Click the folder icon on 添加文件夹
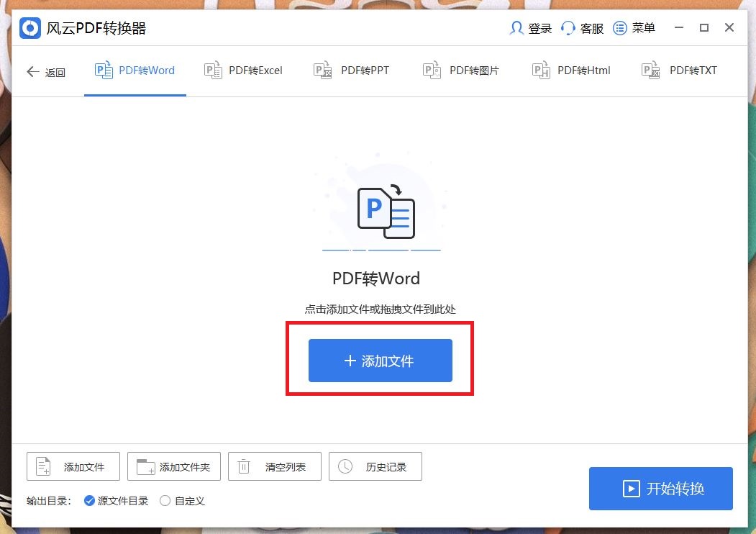 (x=145, y=466)
